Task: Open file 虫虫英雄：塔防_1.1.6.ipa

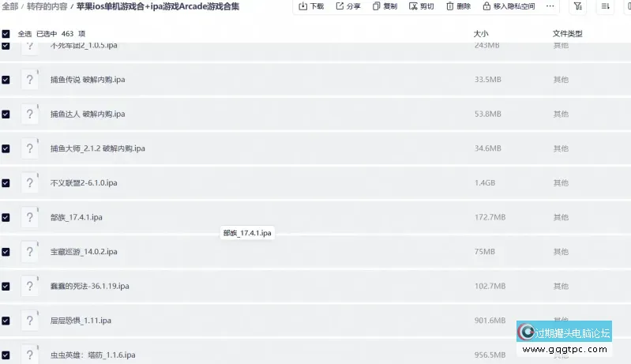Action: (x=93, y=355)
